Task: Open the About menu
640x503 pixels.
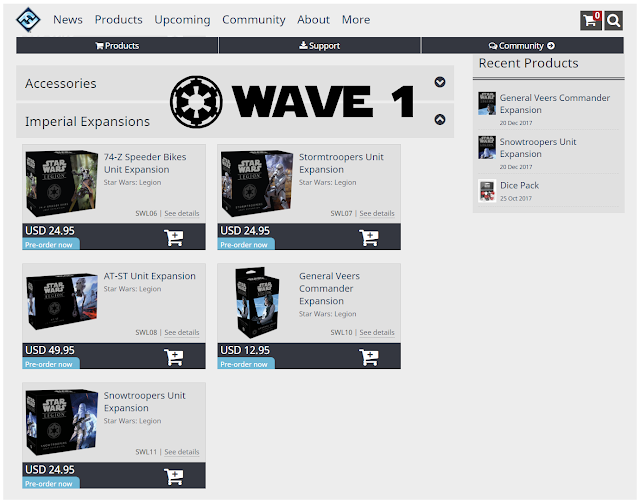Action: (x=313, y=20)
